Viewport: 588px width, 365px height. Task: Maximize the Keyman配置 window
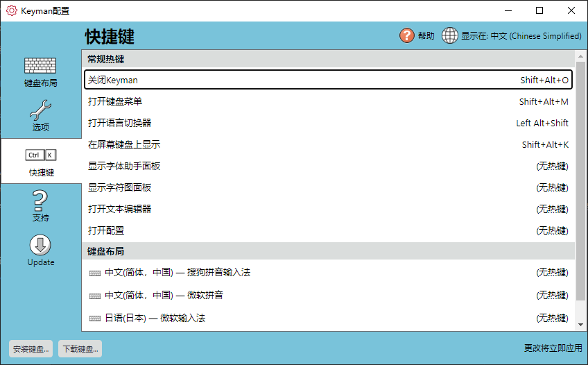539,10
